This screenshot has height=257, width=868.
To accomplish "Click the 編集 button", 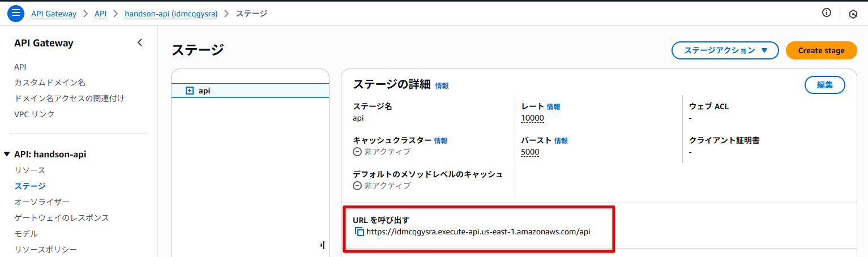I will [x=824, y=85].
